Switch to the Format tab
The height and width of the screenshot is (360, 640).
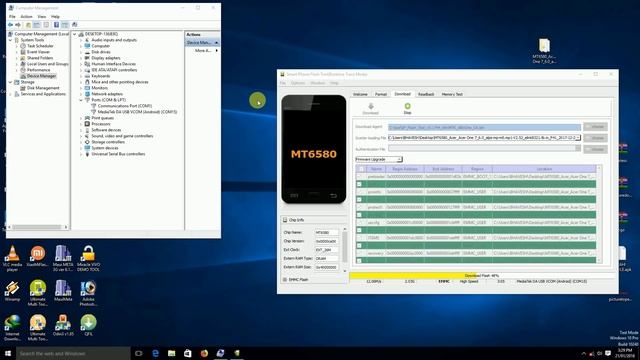[x=380, y=94]
